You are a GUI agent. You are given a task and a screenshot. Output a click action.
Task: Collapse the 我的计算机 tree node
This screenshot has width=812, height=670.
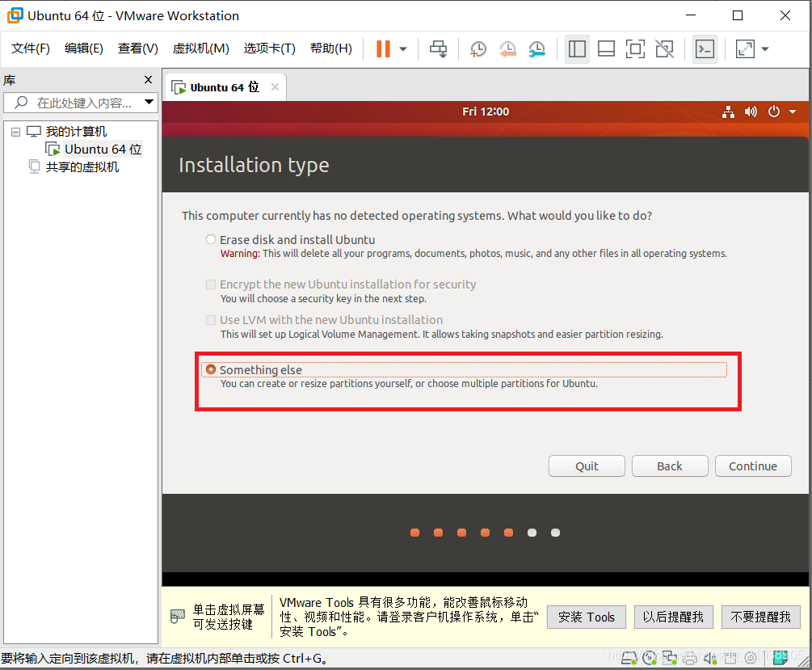click(16, 132)
